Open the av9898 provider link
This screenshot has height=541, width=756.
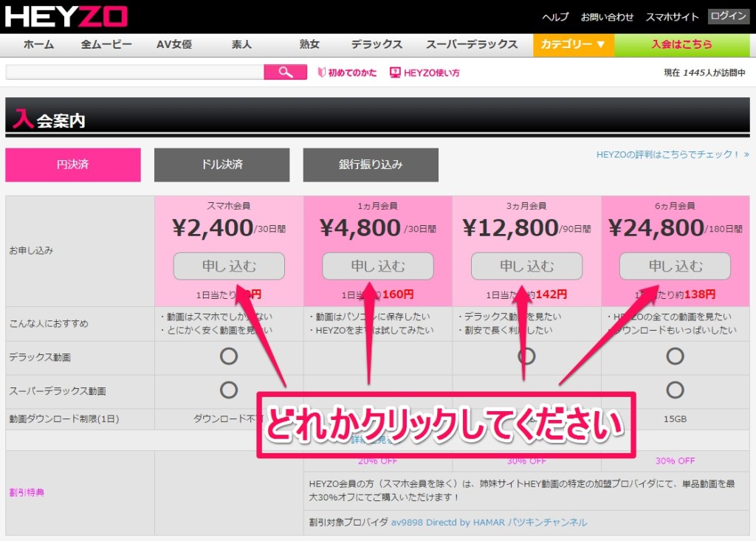coord(408,523)
